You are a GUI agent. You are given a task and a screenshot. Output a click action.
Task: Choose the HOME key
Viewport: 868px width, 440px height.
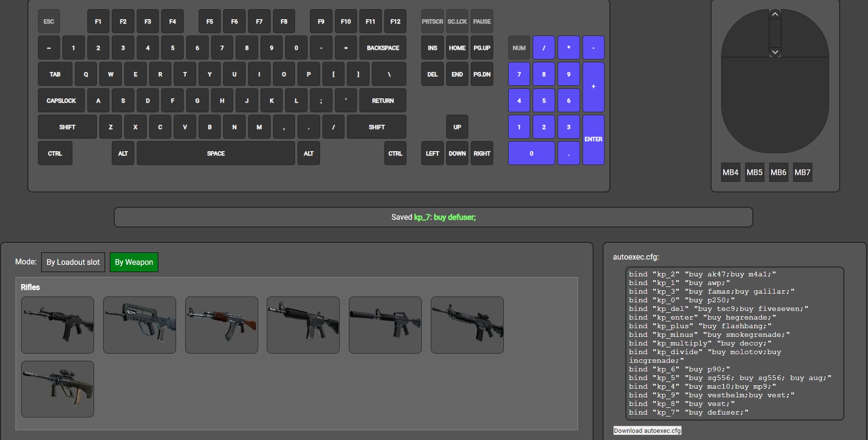click(457, 48)
